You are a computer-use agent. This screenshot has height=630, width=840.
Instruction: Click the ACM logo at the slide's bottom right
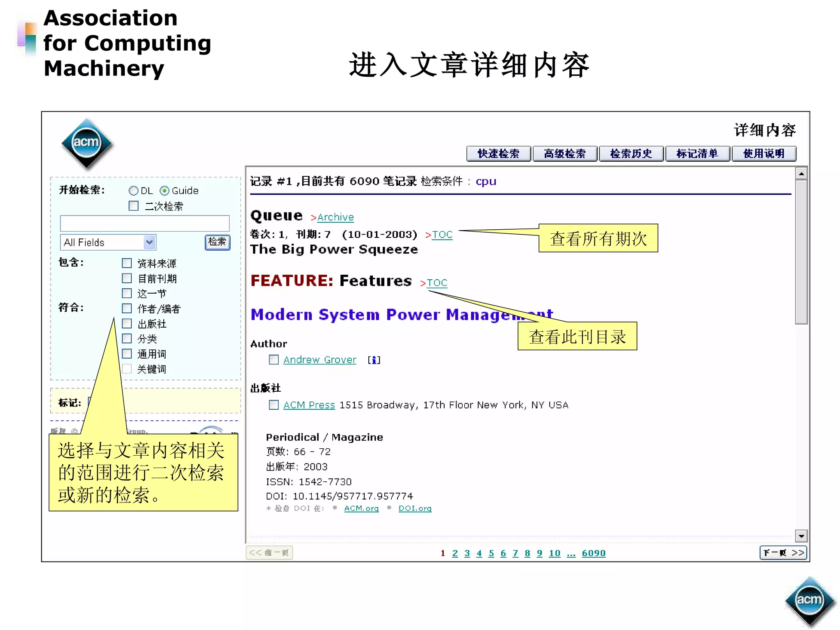click(809, 600)
